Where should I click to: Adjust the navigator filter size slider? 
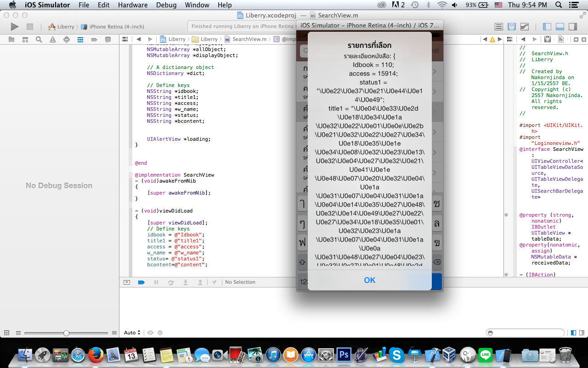tap(66, 333)
